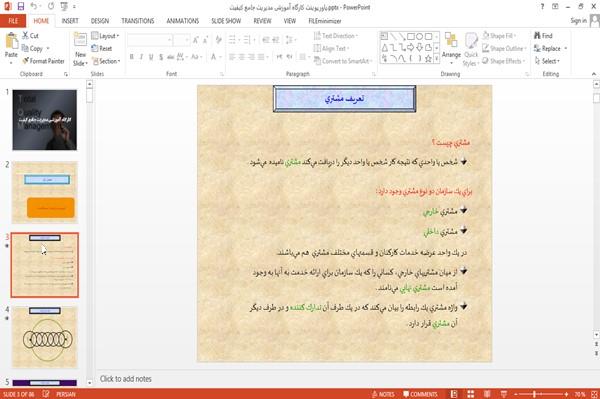600x399 pixels.
Task: Insert a Text Box from shapes gallery
Action: [x=385, y=36]
